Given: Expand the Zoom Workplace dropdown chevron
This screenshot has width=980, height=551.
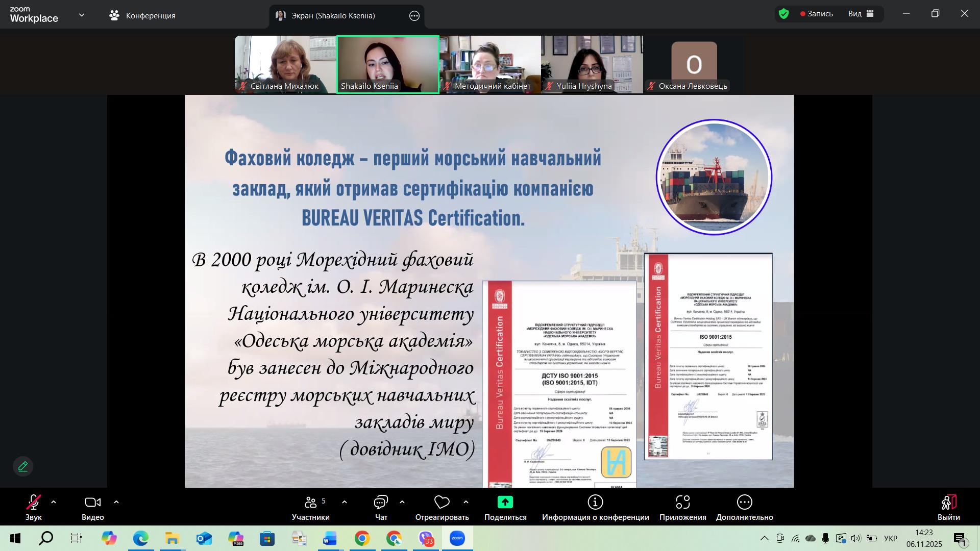Looking at the screenshot, I should point(82,15).
